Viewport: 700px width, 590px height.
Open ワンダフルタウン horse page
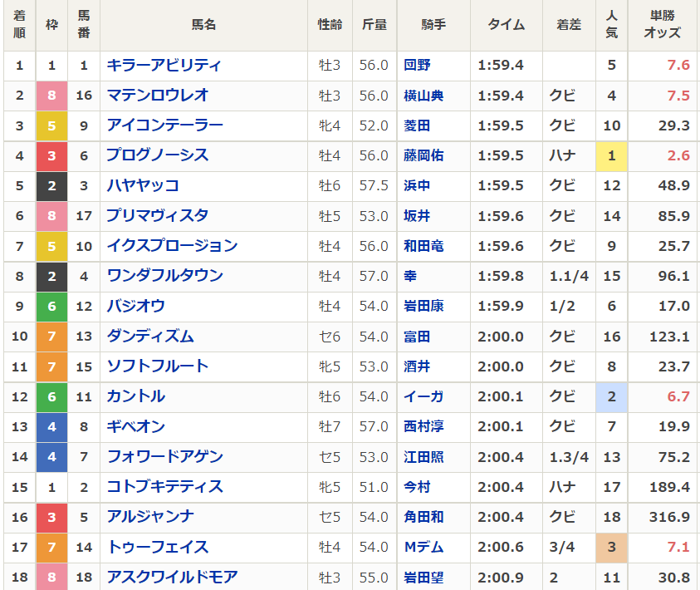click(164, 276)
